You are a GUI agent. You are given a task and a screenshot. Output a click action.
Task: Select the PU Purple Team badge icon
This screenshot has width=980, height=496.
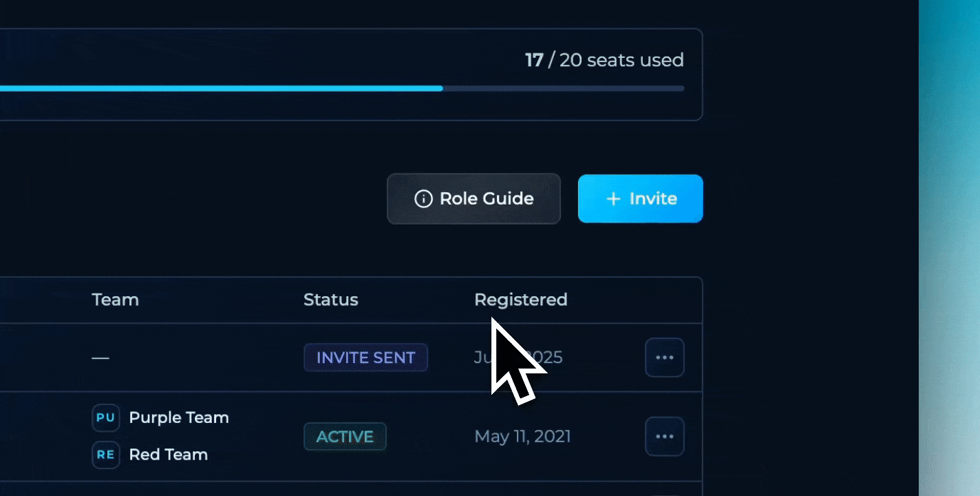tap(105, 417)
